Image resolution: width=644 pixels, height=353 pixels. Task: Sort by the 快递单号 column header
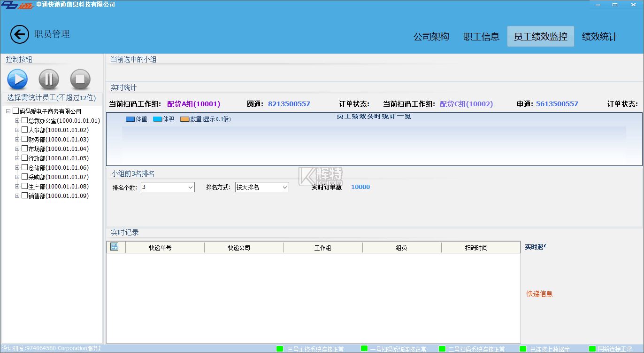160,248
